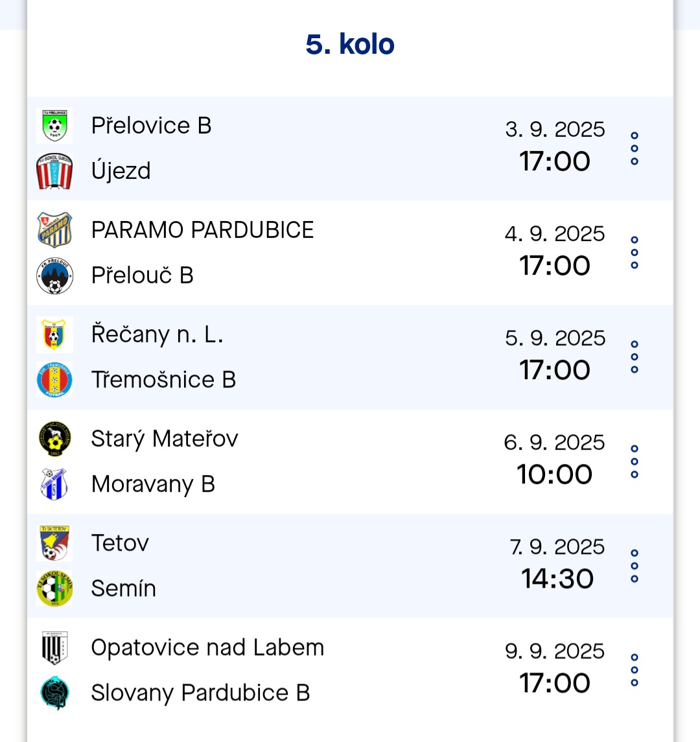Viewport: 700px width, 742px height.
Task: Open three-dot menu for Opatovice nad Labem match
Action: pos(634,670)
